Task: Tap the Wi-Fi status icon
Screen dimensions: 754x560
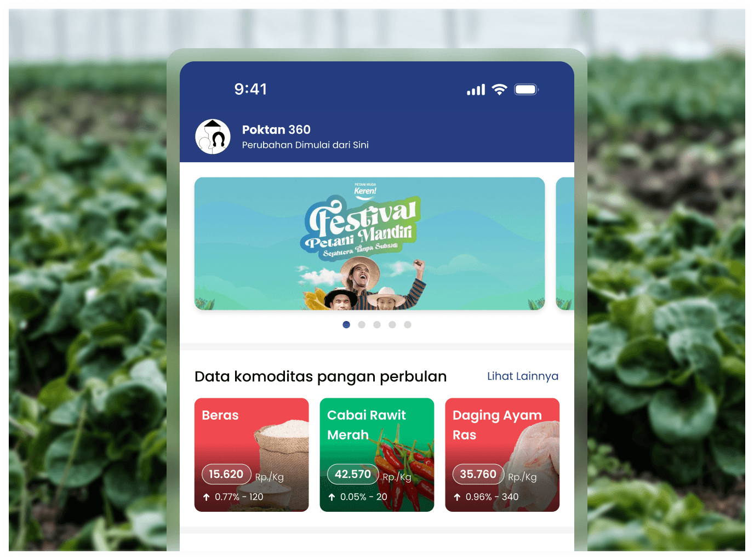Action: coord(499,89)
